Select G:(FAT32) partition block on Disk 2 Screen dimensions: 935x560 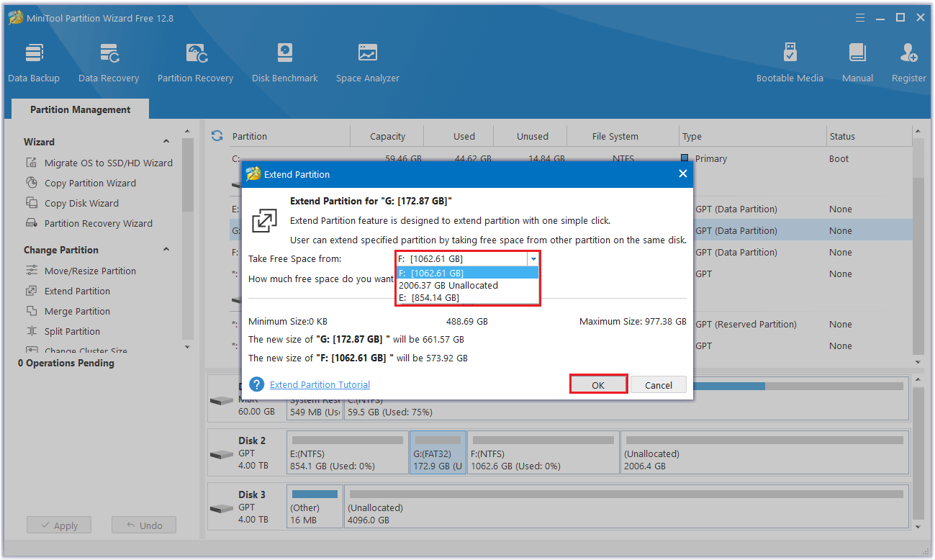point(438,452)
